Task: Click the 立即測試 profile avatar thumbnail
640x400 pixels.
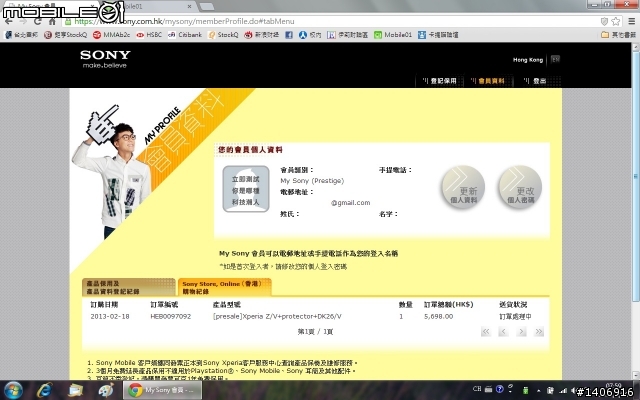Action: tap(246, 189)
